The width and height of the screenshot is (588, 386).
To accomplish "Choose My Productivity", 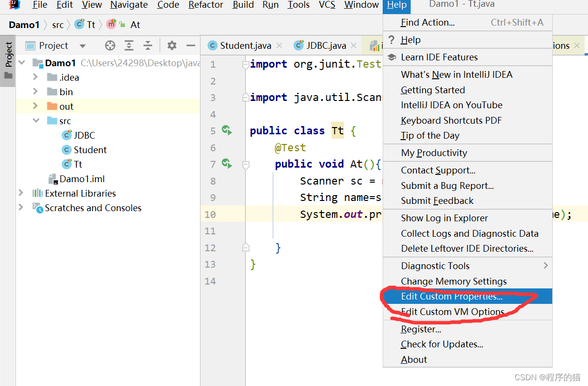I will [x=468, y=153].
